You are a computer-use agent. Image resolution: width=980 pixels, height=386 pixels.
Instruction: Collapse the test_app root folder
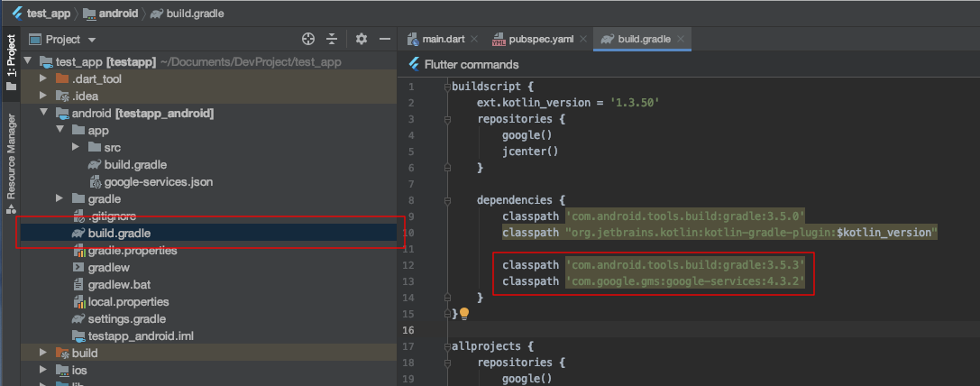[27, 61]
